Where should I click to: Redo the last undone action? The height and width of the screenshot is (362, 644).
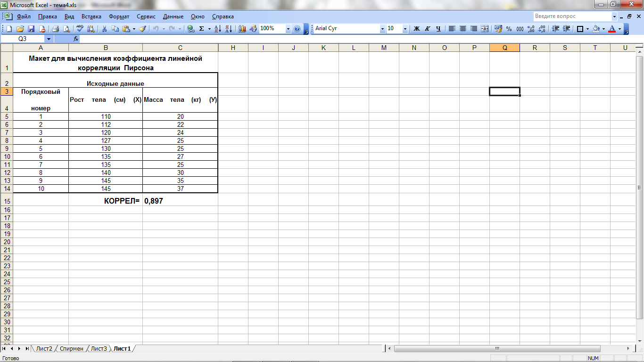tap(173, 29)
